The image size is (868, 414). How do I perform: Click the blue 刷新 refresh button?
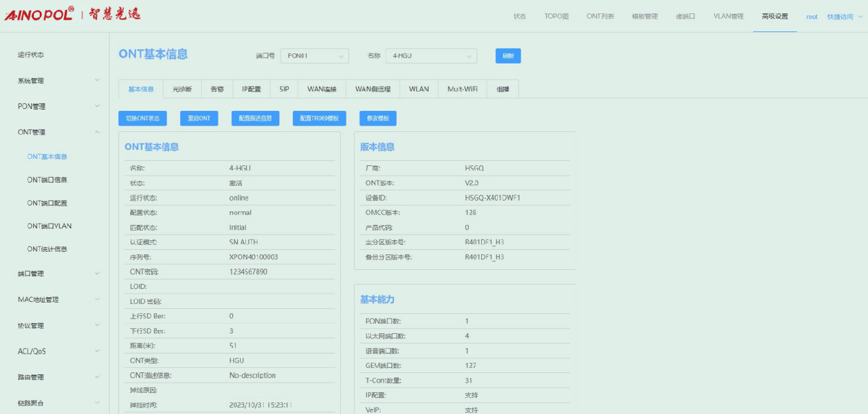pos(507,56)
